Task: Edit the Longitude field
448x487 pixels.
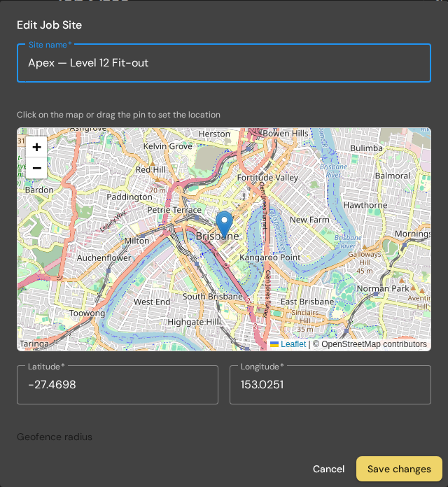Action: point(330,385)
